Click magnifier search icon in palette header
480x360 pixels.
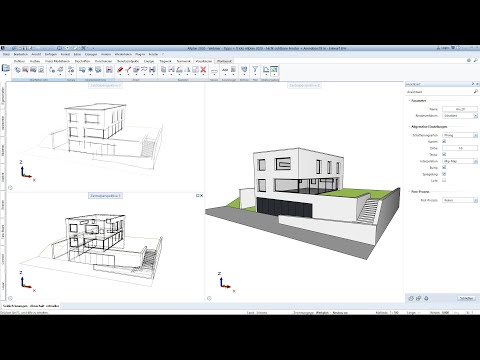coord(475,91)
